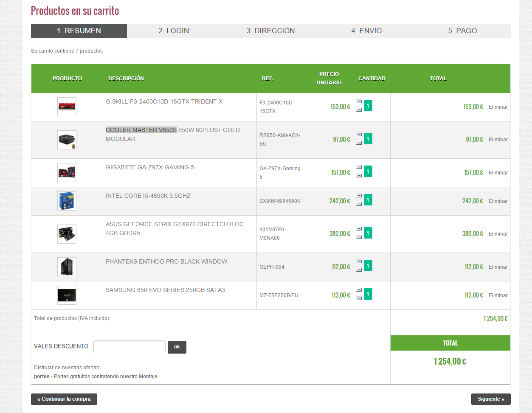Click quantity field of Samsung 850 EVO
Viewport: 532px width, 413px height.
tap(368, 294)
